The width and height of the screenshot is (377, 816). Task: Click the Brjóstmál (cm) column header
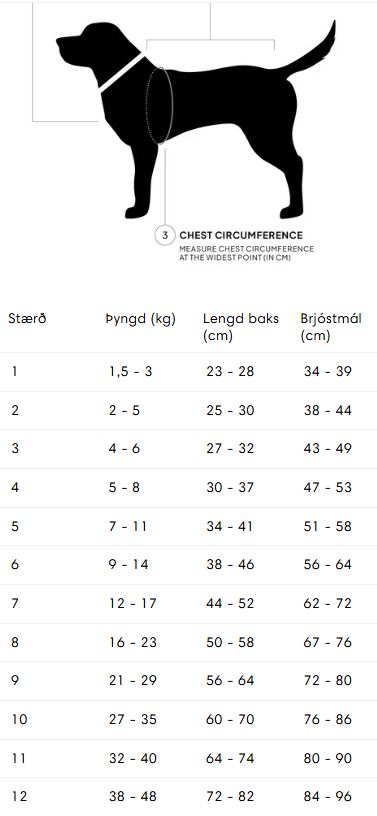tap(331, 327)
